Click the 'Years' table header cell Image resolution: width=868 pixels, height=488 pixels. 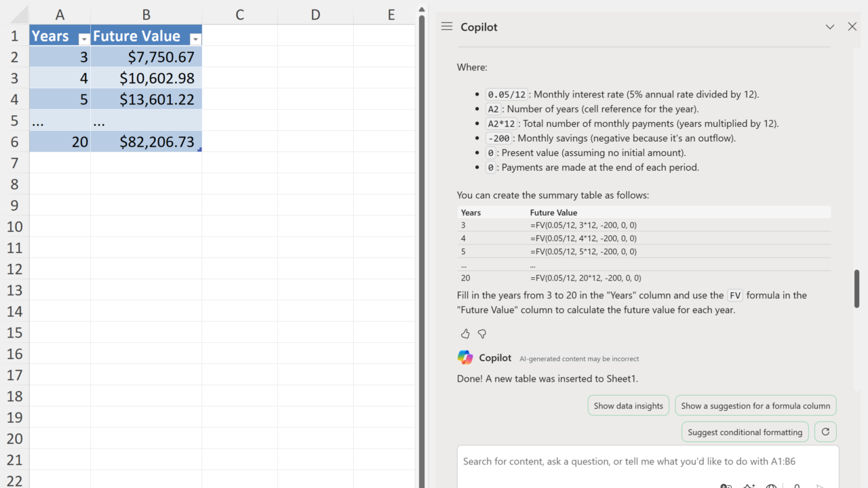(x=60, y=36)
